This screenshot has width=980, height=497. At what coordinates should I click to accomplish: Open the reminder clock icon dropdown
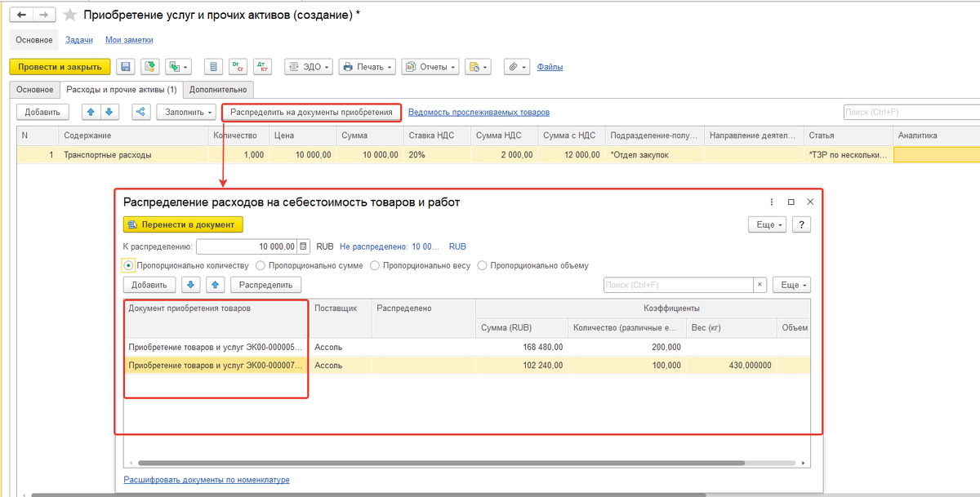[478, 67]
